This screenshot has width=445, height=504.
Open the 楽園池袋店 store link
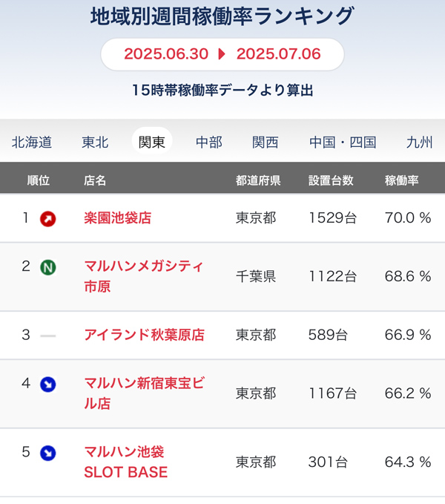(117, 218)
